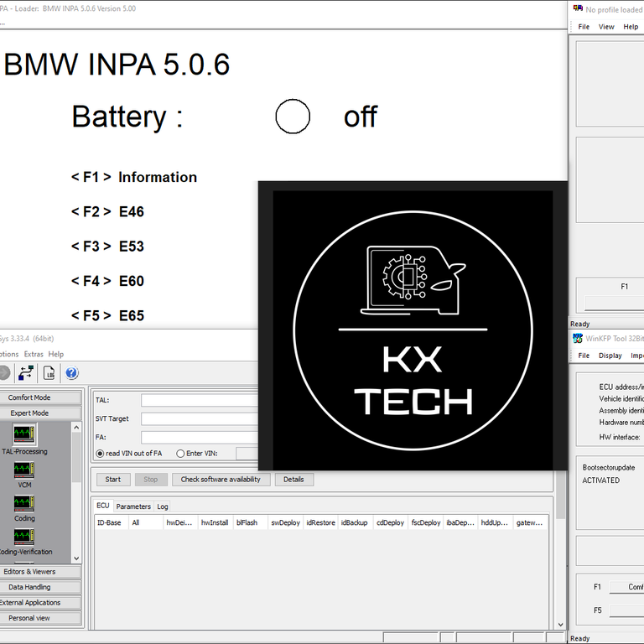Click the Stop button

[x=151, y=480]
